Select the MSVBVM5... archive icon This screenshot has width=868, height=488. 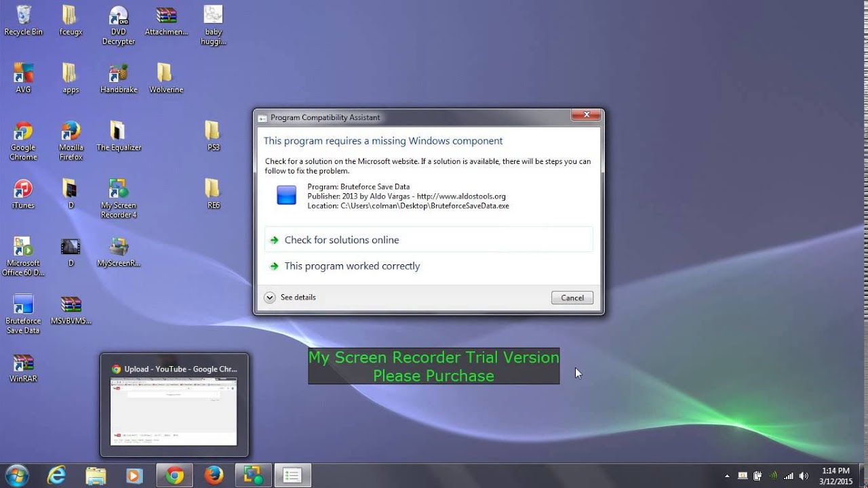point(71,310)
